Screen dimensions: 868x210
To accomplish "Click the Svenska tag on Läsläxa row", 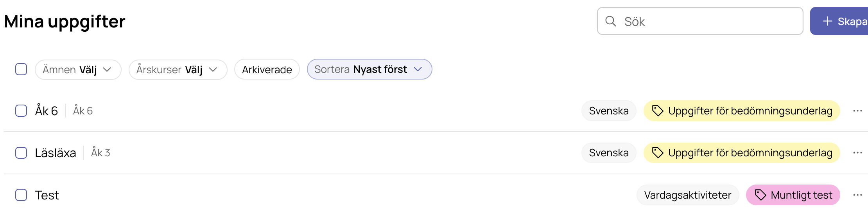I will pyautogui.click(x=609, y=153).
